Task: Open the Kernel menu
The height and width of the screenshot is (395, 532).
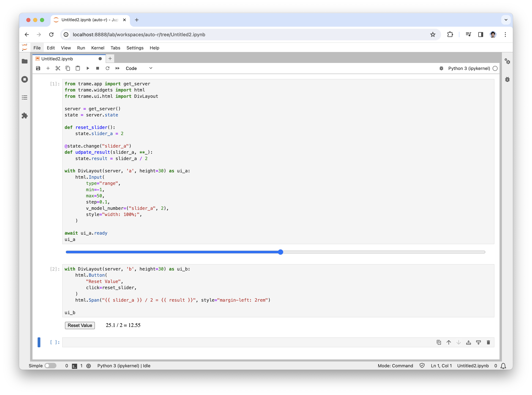Action: click(98, 48)
